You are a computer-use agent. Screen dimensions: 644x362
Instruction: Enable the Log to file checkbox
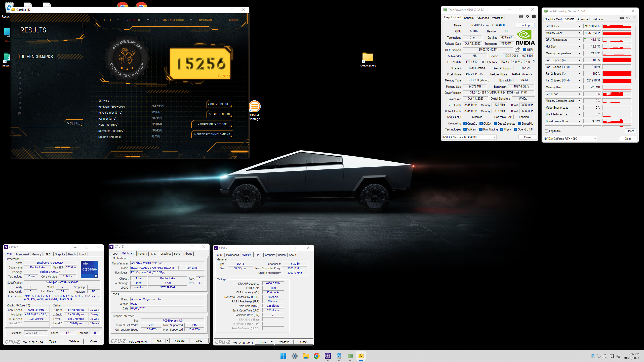(547, 131)
